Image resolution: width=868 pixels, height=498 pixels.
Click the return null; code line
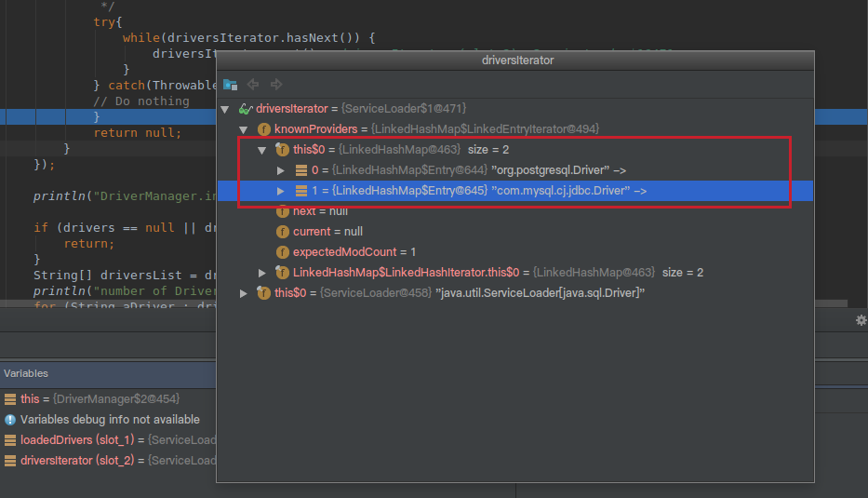click(138, 133)
